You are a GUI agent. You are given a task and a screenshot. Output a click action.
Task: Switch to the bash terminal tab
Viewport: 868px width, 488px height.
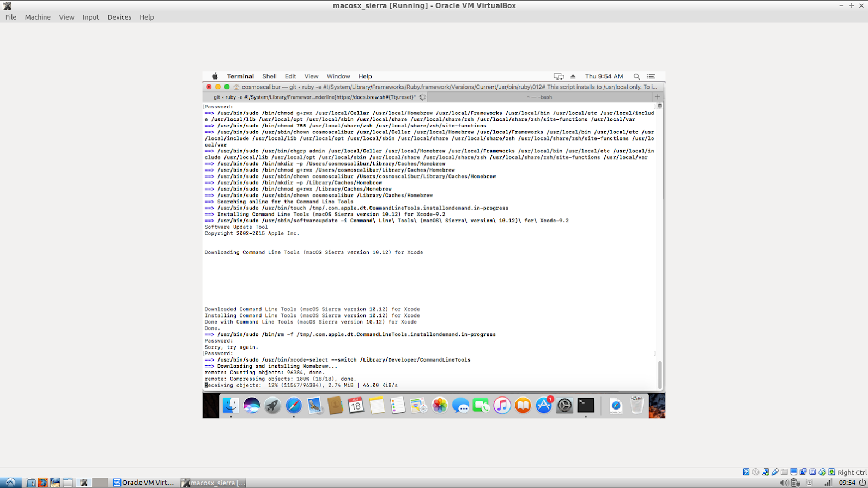(539, 97)
